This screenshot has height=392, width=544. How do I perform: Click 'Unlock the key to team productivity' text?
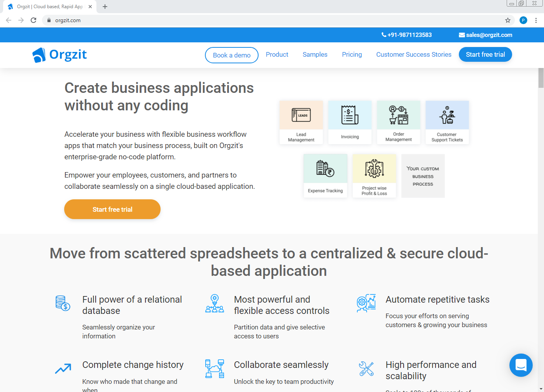point(284,382)
